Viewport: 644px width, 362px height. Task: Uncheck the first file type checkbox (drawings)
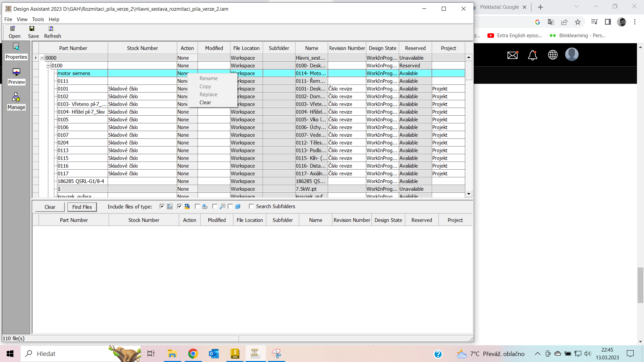[162, 206]
